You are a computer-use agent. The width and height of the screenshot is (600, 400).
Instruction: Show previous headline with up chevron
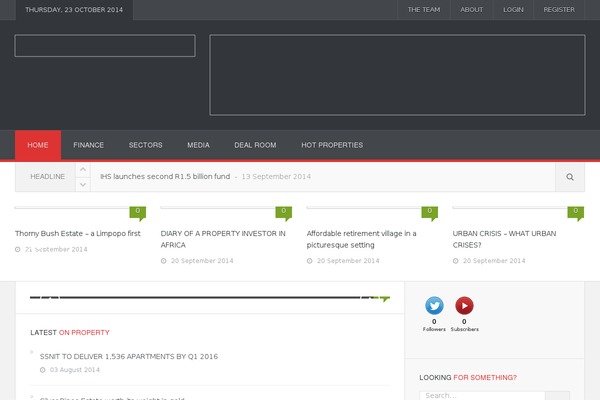83,170
